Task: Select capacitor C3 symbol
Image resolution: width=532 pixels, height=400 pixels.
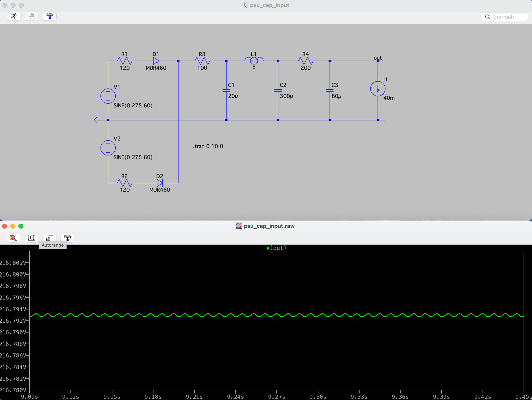Action: click(x=330, y=90)
